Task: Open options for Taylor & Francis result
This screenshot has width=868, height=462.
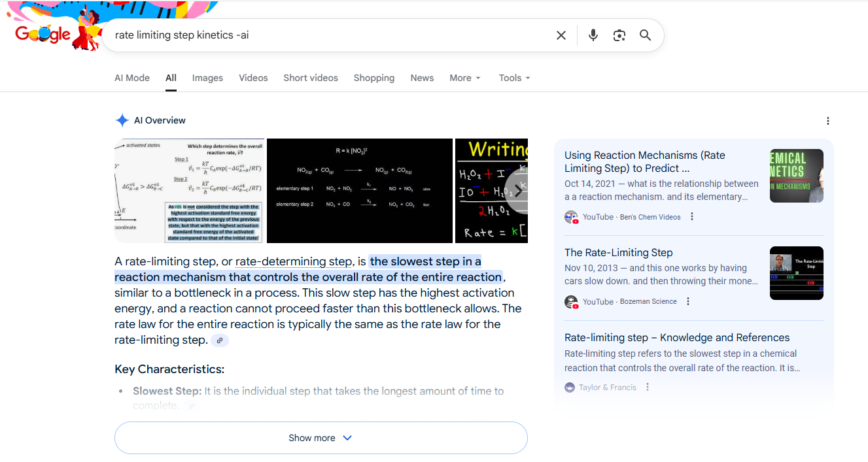Action: click(648, 387)
